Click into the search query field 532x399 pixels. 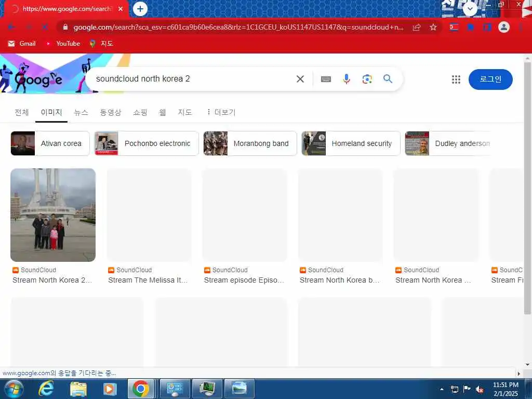pyautogui.click(x=192, y=79)
